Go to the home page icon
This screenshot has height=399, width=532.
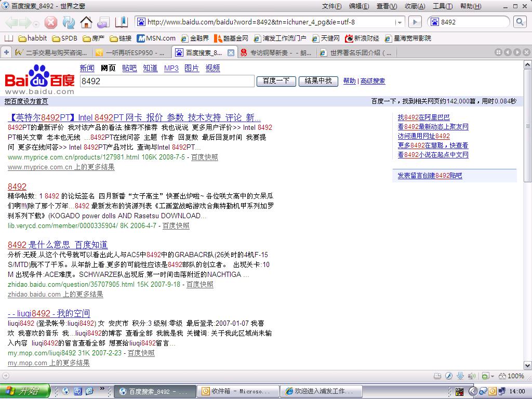click(x=86, y=23)
